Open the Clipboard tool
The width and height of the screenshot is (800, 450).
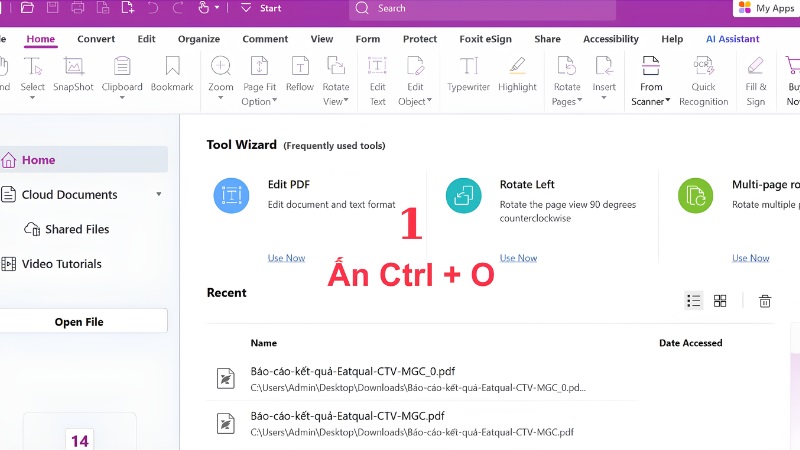122,75
